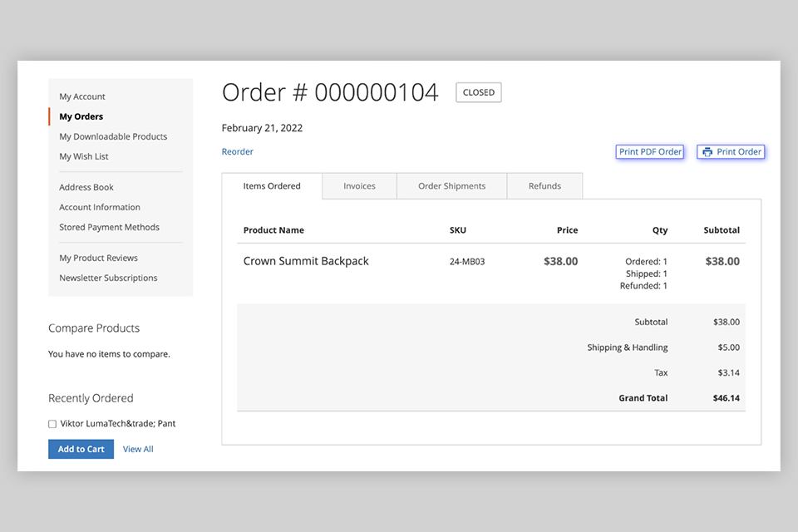Click 'You have no items to compare' text
The width and height of the screenshot is (798, 532).
tap(109, 354)
